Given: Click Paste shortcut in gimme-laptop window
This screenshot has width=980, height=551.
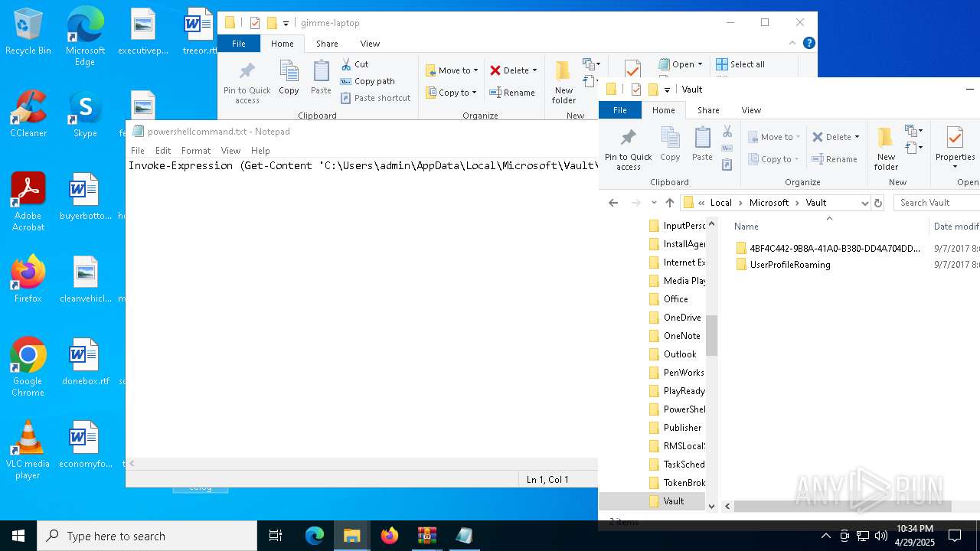Looking at the screenshot, I should coord(375,98).
